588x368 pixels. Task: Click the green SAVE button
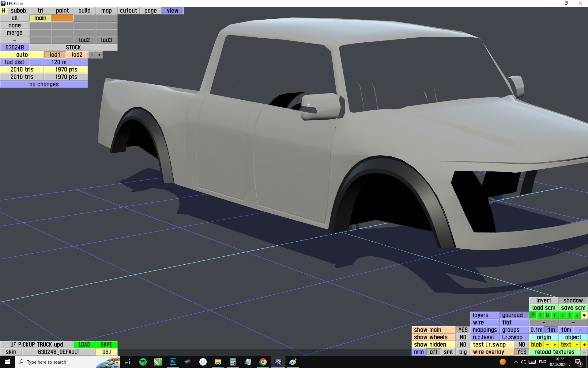pos(106,344)
